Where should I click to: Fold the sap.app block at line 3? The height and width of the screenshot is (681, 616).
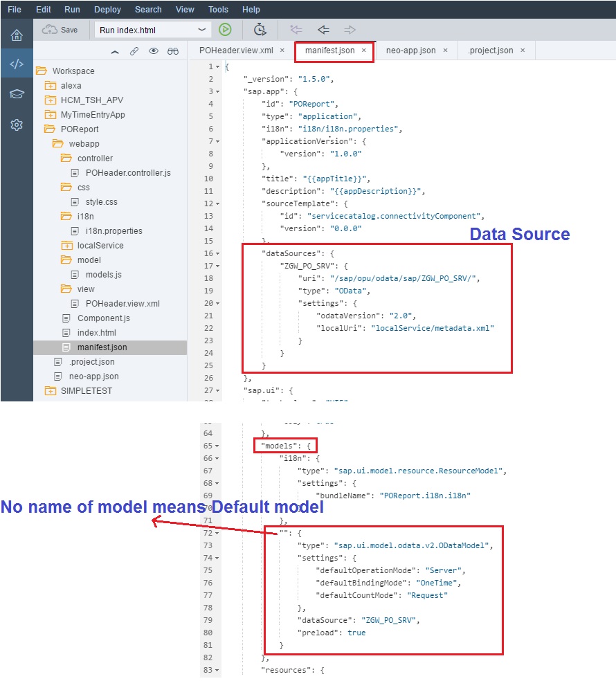(217, 91)
